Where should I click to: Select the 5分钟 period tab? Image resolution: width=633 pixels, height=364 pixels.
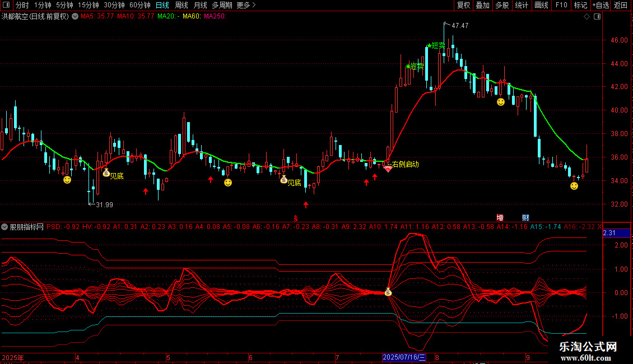pos(64,5)
